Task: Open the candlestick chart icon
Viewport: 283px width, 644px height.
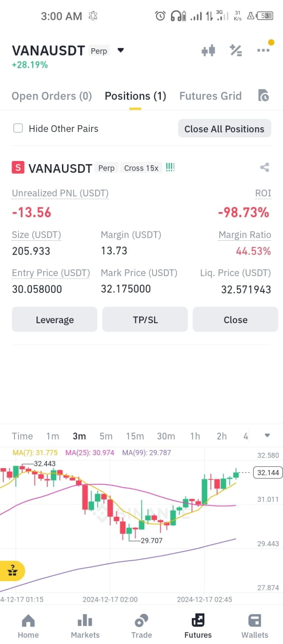Action: tap(208, 51)
